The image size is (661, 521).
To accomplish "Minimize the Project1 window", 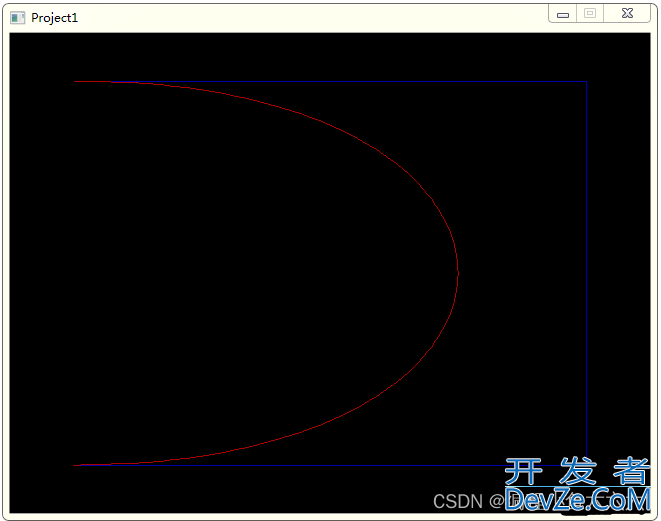I will pyautogui.click(x=562, y=14).
